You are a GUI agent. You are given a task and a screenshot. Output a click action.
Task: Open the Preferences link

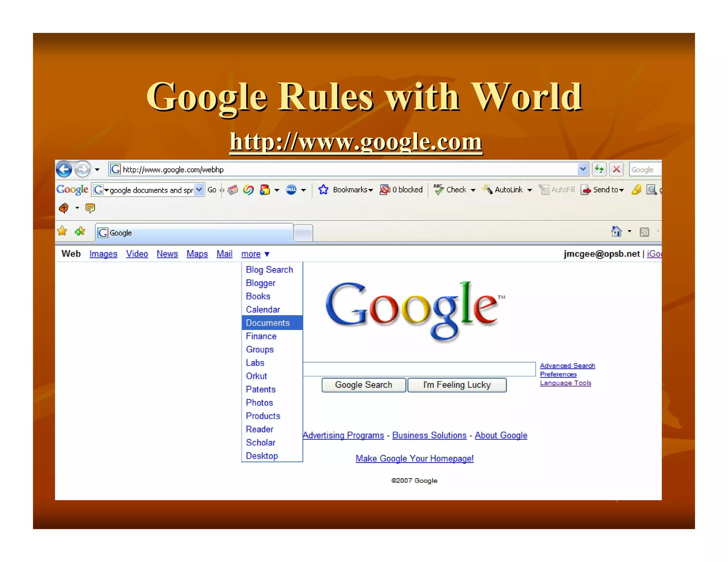click(x=558, y=374)
